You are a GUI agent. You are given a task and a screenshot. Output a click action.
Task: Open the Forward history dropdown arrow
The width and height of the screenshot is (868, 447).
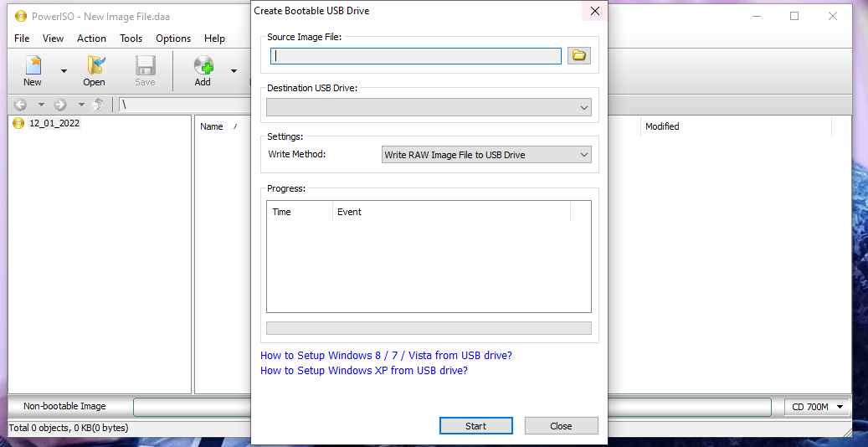81,104
